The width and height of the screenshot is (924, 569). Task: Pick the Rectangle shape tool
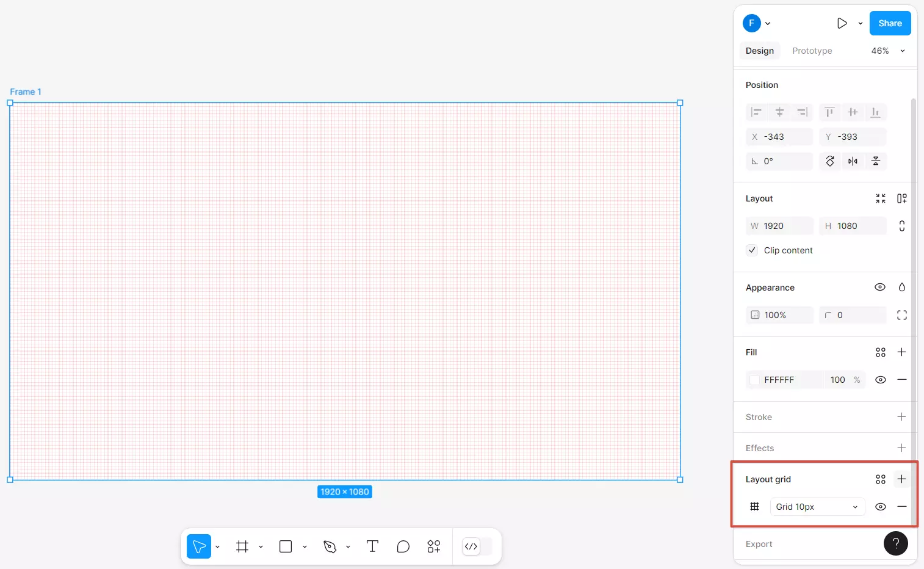(286, 546)
